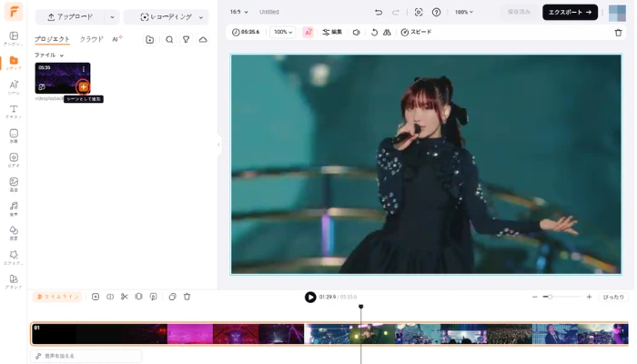Click the scissors cut icon

pyautogui.click(x=125, y=297)
